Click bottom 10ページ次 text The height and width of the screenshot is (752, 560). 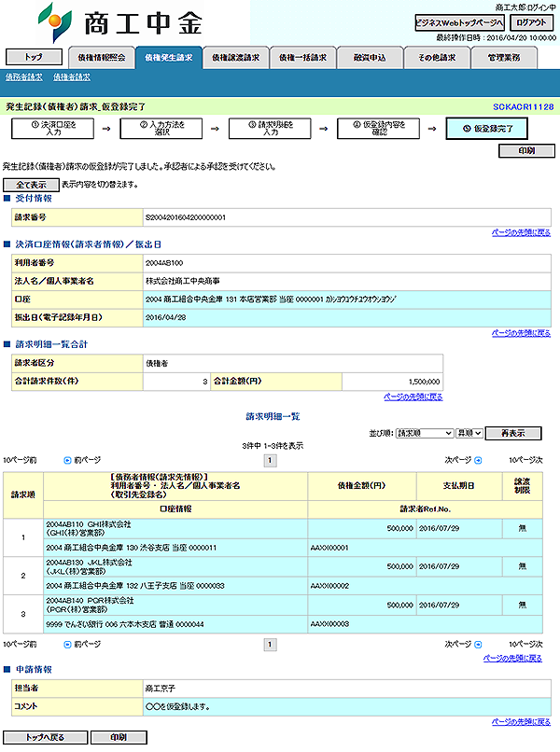point(525,645)
